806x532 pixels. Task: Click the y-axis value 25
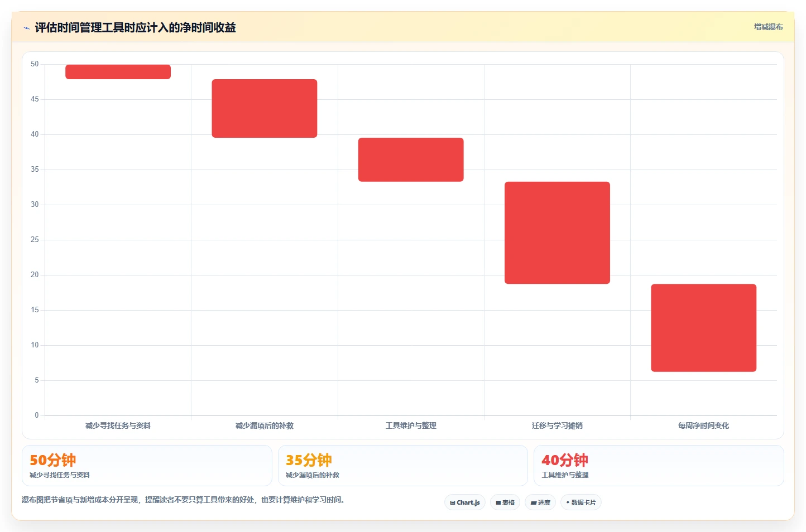35,240
